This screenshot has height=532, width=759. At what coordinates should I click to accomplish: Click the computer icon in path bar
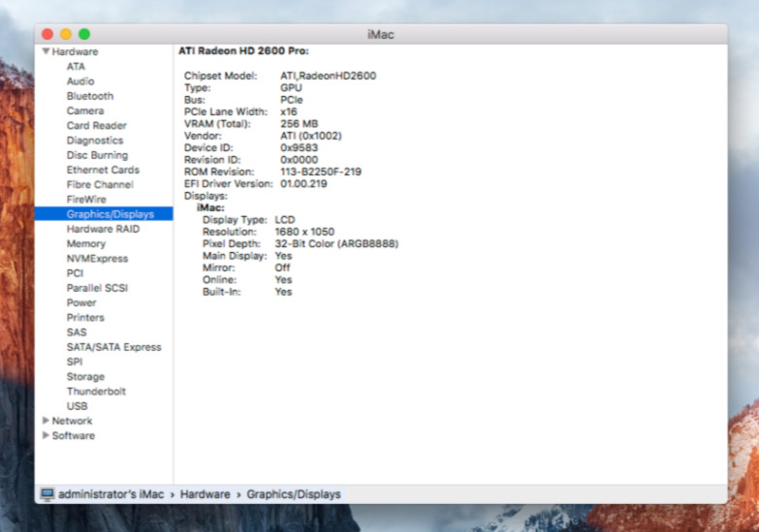coord(47,494)
